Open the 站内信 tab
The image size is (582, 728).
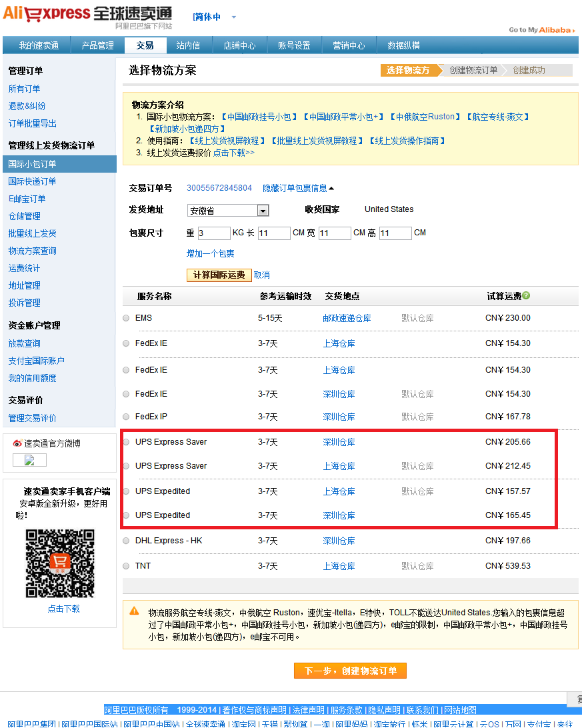(189, 45)
